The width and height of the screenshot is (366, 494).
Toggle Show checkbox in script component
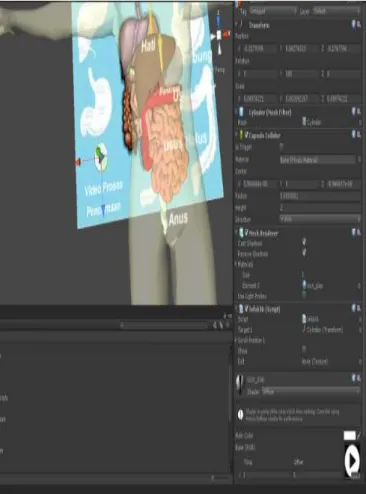coord(304,349)
